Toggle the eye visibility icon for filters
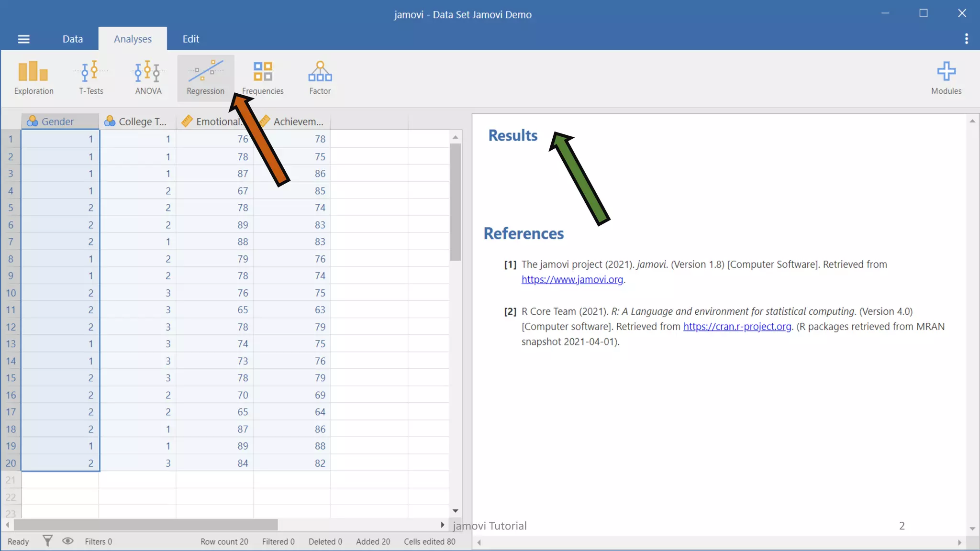The width and height of the screenshot is (980, 551). 68,541
